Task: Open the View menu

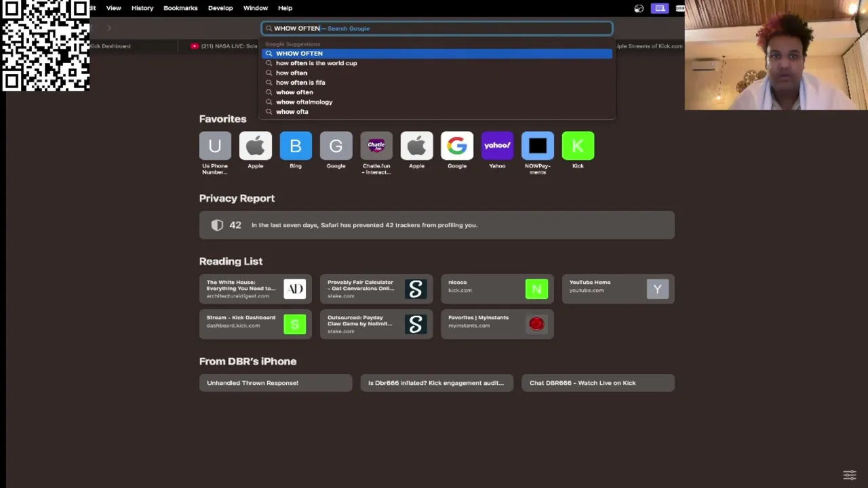Action: [113, 8]
